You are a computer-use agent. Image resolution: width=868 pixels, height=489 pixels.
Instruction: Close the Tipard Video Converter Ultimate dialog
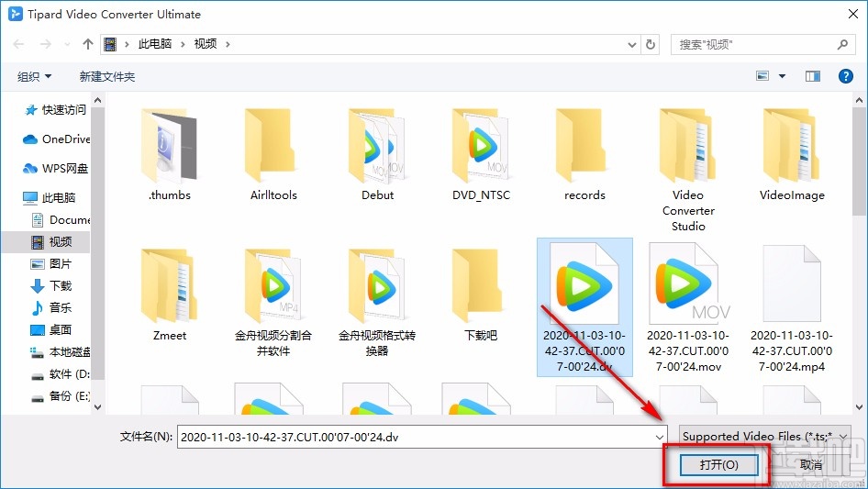tap(853, 14)
